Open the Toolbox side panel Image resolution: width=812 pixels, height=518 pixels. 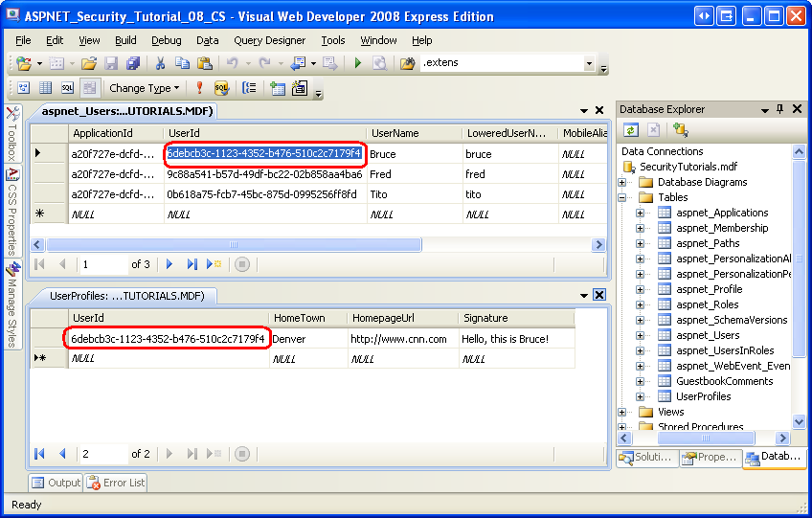[x=12, y=134]
